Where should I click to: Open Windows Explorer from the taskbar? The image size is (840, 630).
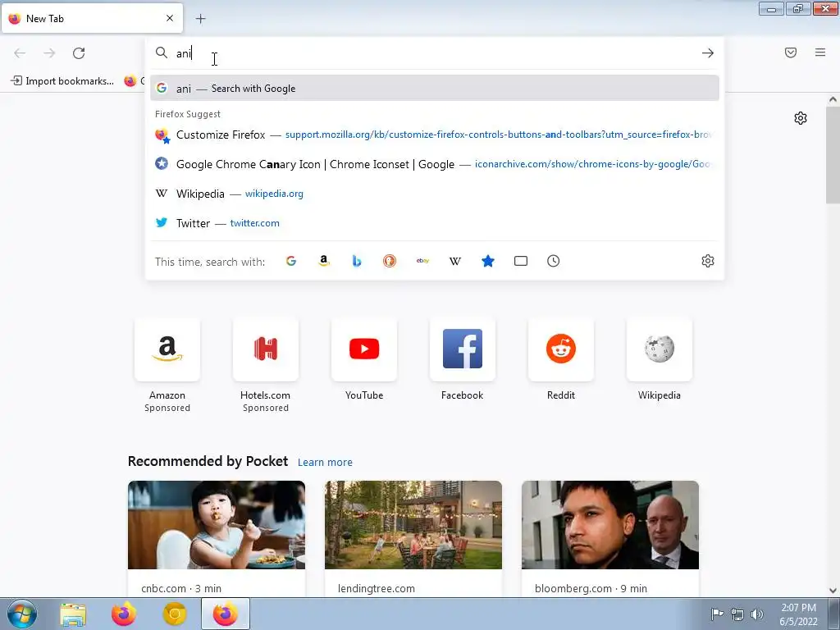pyautogui.click(x=73, y=614)
